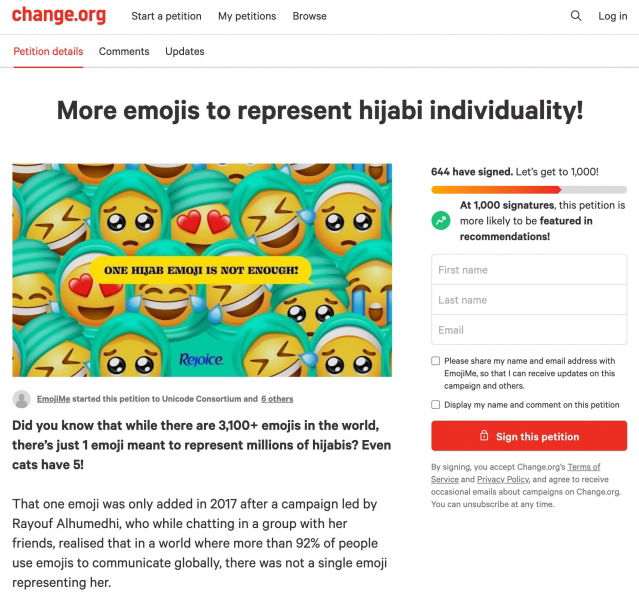Screen dimensions: 639x600
Task: Click the green trending arrow icon
Action: click(x=441, y=220)
